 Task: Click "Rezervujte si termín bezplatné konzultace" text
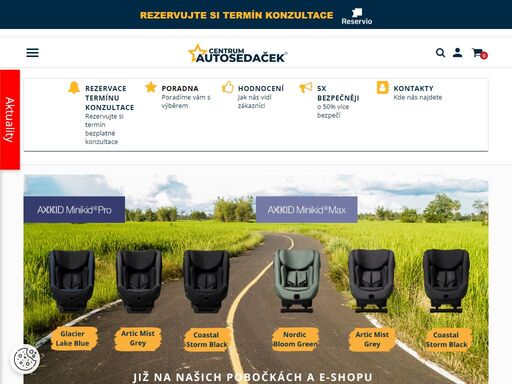click(x=104, y=129)
